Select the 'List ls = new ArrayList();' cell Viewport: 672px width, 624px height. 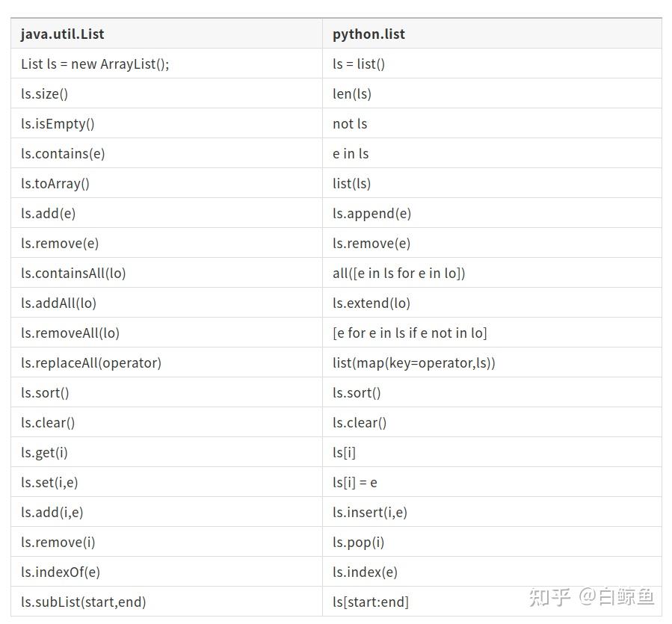click(95, 64)
